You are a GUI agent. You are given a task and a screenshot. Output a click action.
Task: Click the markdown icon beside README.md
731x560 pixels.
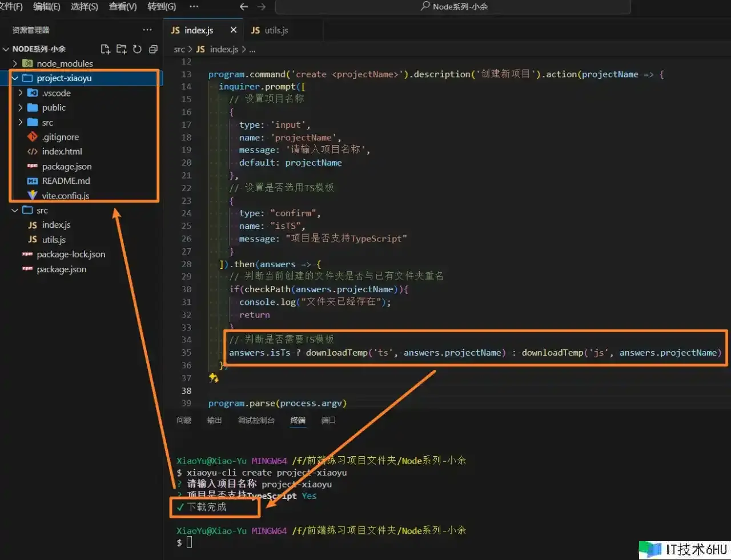pos(33,181)
